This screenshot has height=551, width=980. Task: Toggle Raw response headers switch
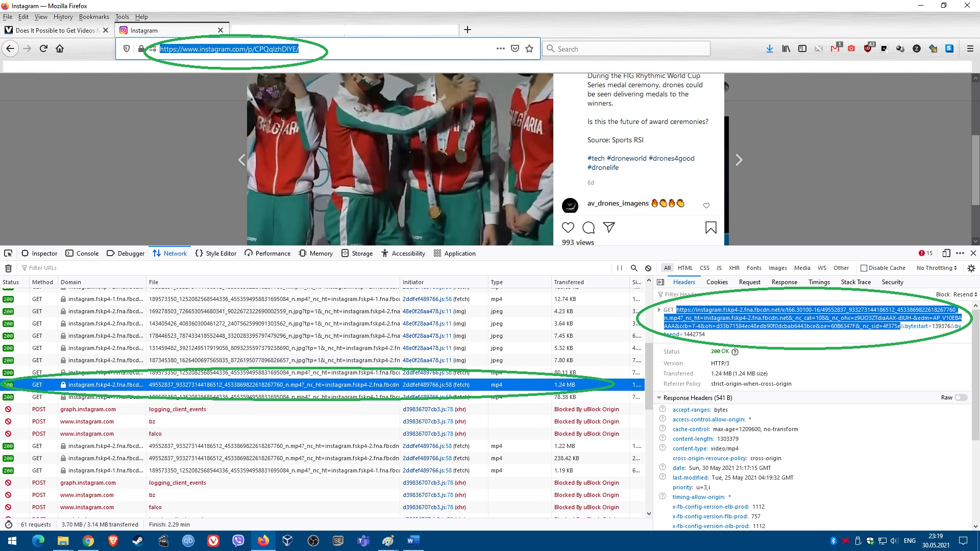click(961, 397)
